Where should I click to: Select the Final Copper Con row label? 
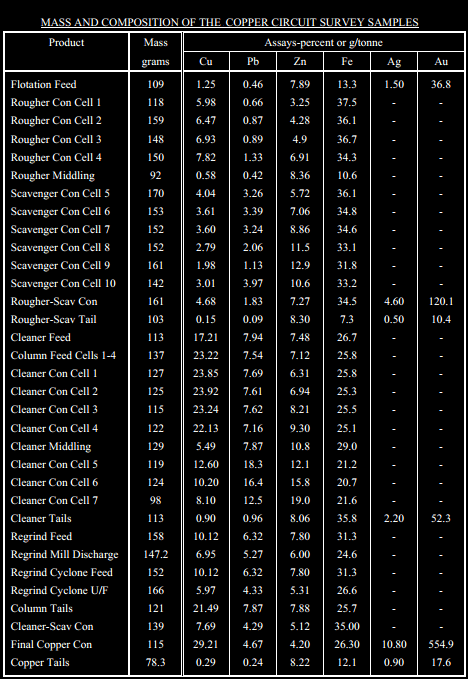pos(51,644)
